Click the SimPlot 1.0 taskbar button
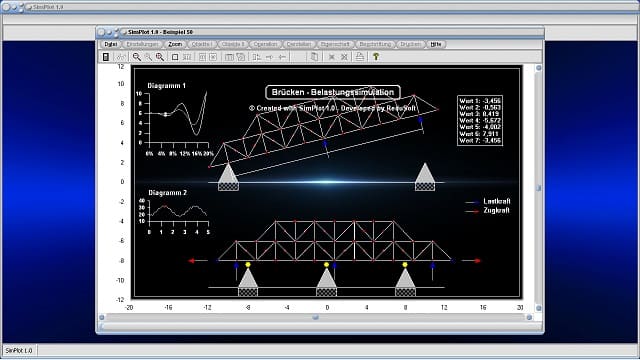 [19, 351]
